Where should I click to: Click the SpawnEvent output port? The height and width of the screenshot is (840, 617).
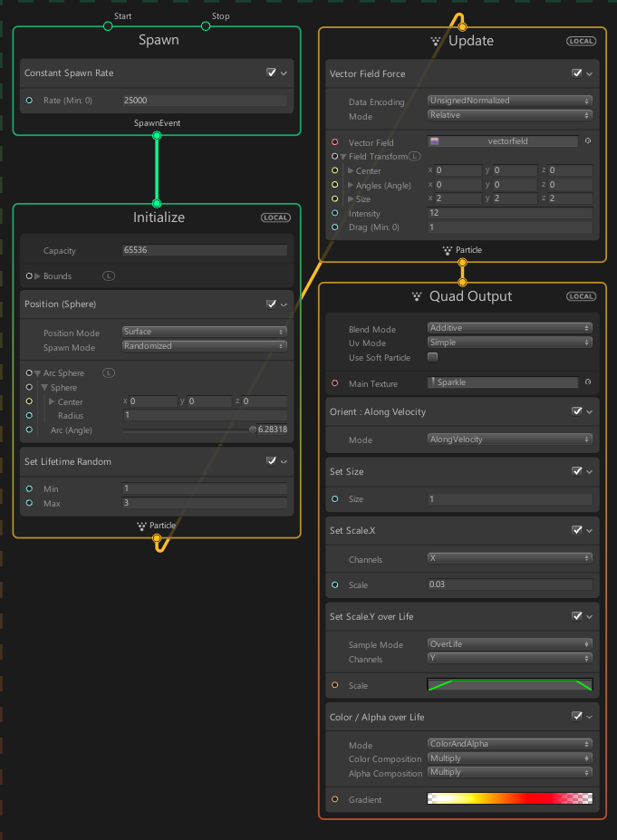157,136
